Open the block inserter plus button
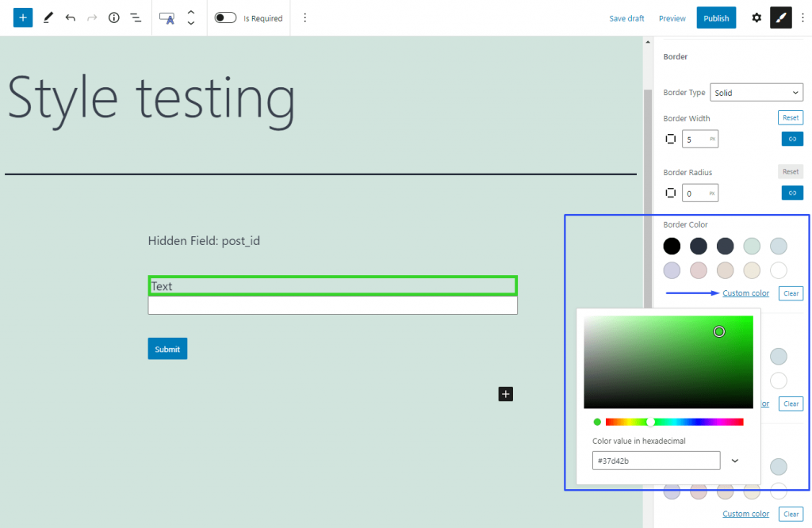 23,17
